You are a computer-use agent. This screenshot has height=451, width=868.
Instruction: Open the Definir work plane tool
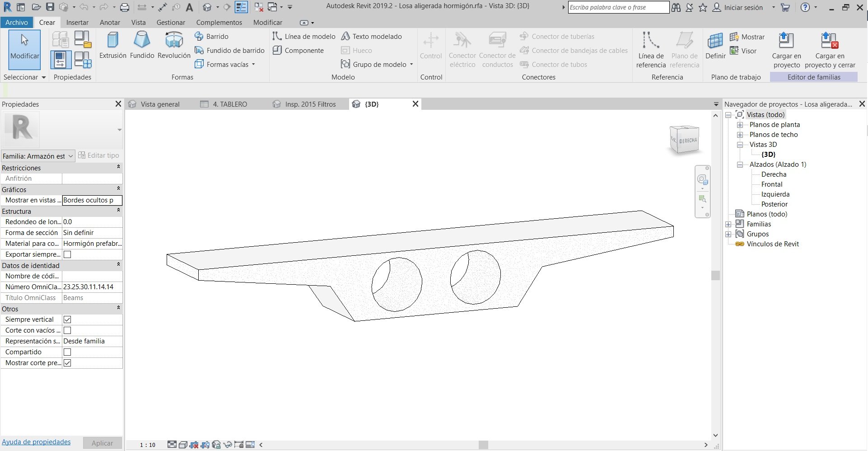715,46
